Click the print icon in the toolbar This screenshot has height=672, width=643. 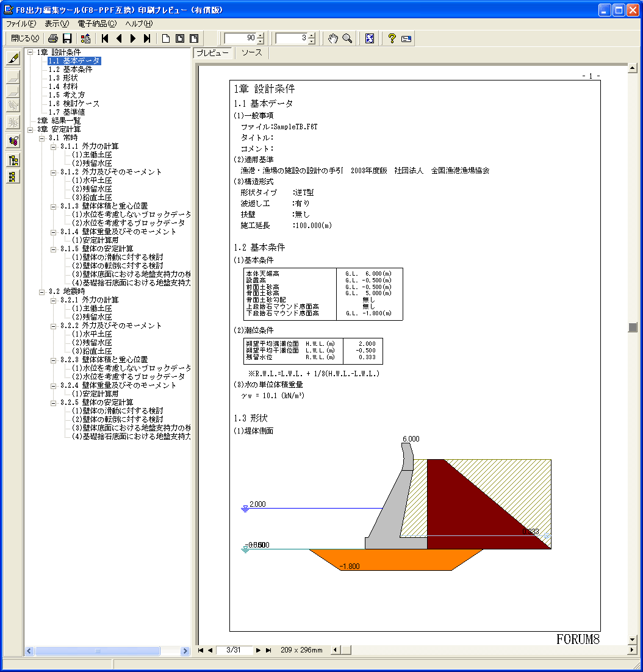point(53,38)
